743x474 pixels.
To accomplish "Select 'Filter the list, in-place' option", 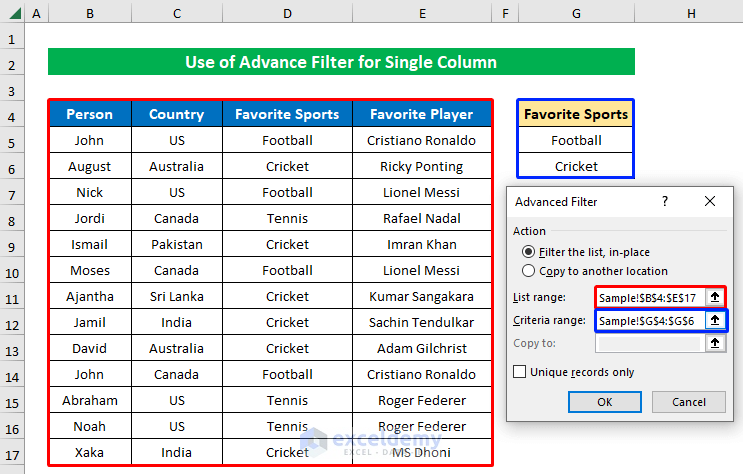I will pyautogui.click(x=529, y=252).
